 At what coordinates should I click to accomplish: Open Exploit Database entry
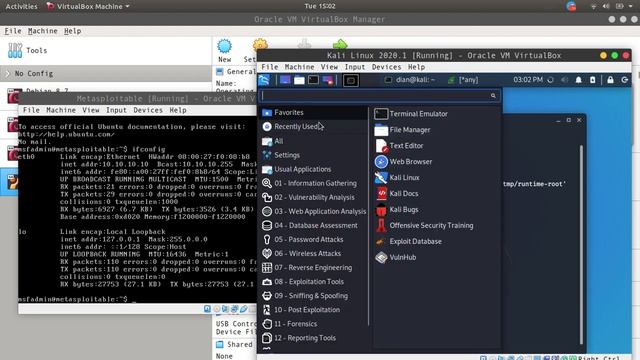tap(415, 241)
